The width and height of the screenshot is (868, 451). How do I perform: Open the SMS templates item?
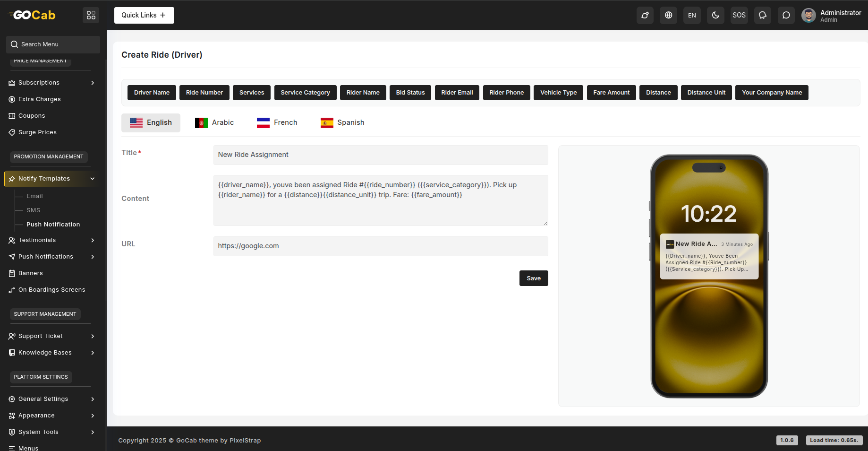(x=33, y=210)
